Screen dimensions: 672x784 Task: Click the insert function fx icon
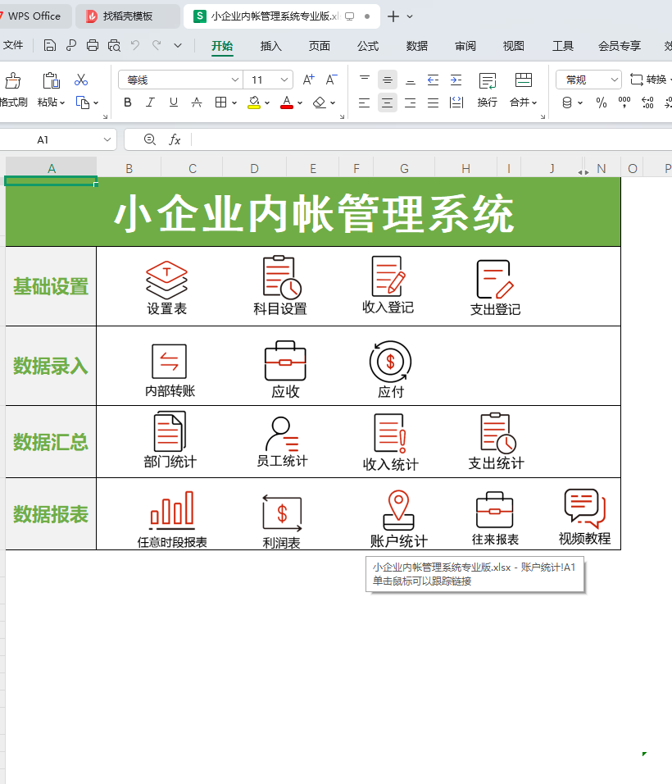[175, 140]
